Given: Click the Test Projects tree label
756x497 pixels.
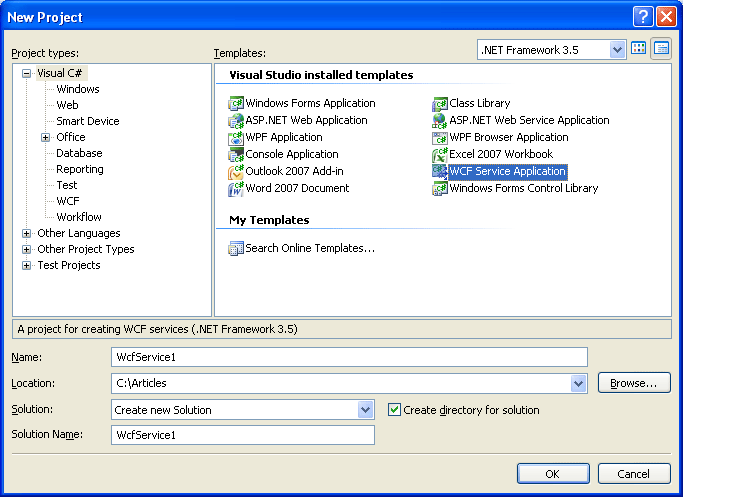Looking at the screenshot, I should point(69,265).
